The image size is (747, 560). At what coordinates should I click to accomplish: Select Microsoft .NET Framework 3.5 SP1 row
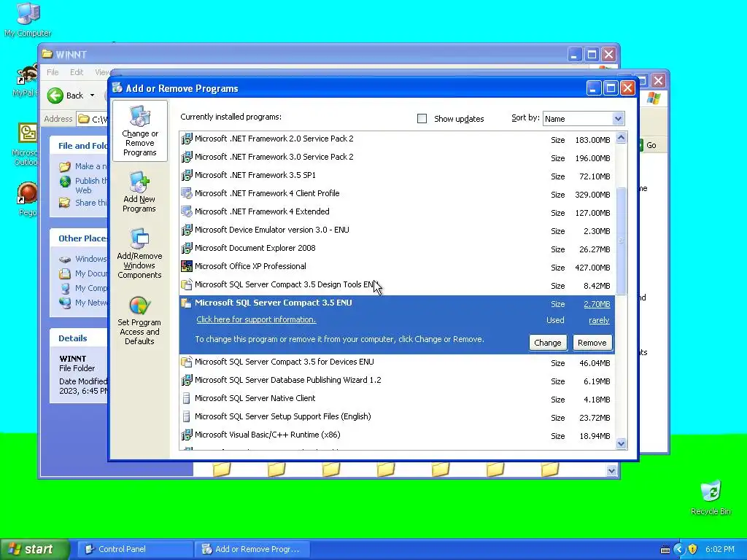pos(397,175)
